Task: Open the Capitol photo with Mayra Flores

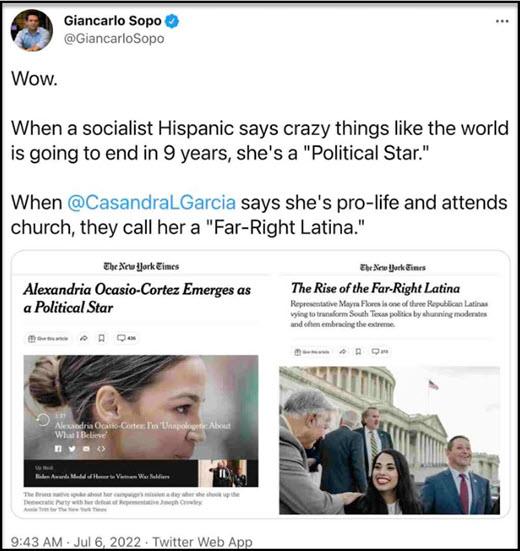Action: [390, 440]
